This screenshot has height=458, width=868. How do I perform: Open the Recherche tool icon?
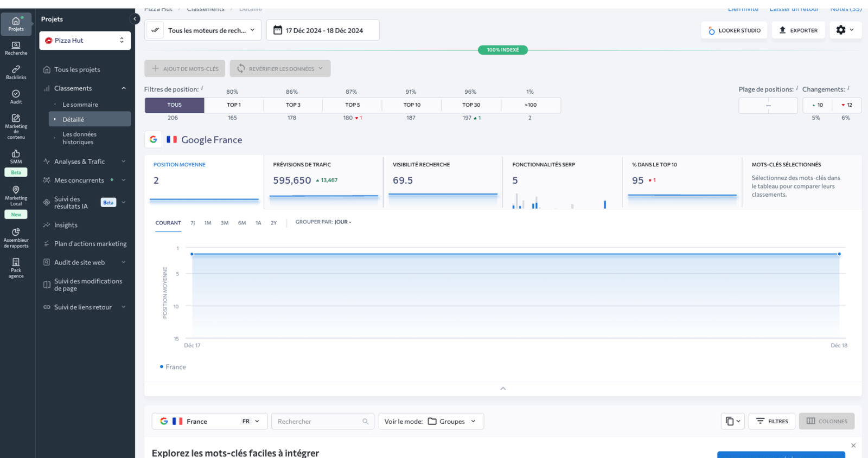point(16,48)
